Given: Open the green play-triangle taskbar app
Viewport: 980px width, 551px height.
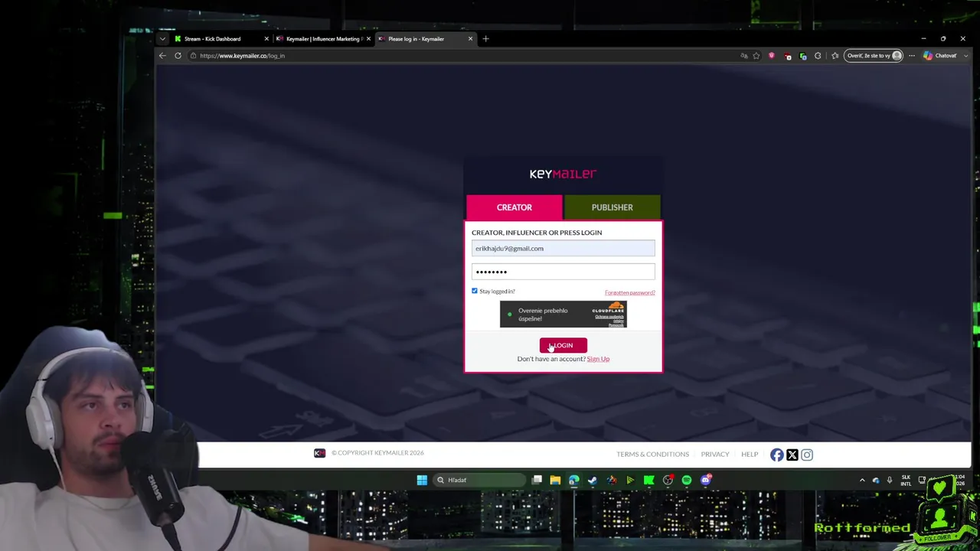Looking at the screenshot, I should click(x=630, y=481).
